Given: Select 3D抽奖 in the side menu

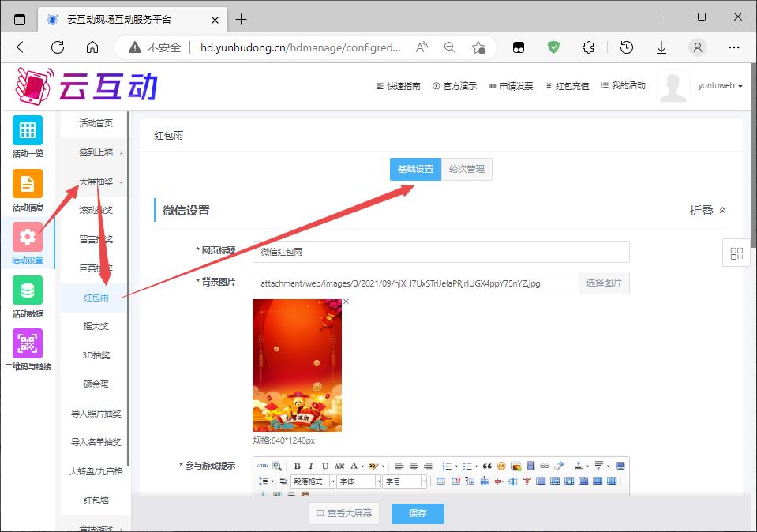Looking at the screenshot, I should (96, 355).
